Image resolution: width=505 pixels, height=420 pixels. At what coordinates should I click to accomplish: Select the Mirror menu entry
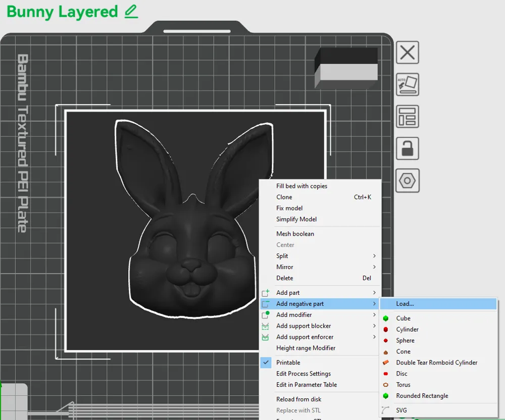coord(320,267)
